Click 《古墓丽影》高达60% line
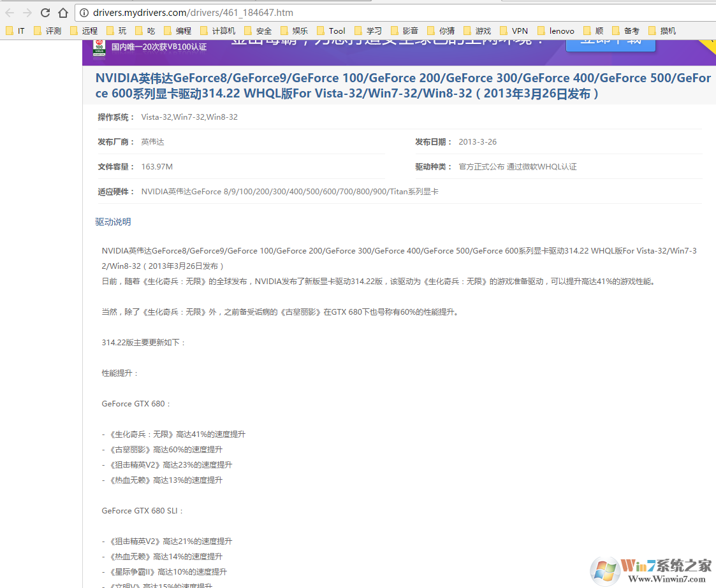The image size is (716, 588). click(162, 450)
